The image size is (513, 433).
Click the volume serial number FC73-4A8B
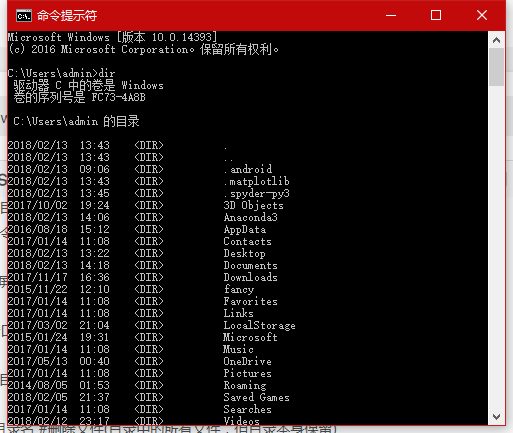(118, 97)
